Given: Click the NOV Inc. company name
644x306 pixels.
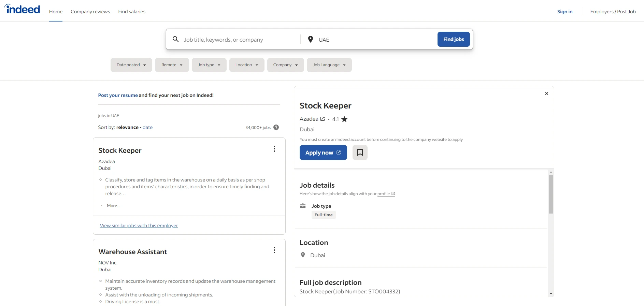Looking at the screenshot, I should [x=108, y=263].
